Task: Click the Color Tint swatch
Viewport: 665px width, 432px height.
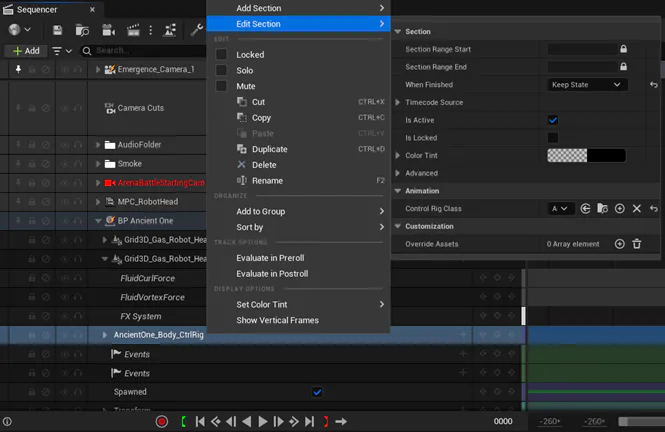Action: click(586, 156)
